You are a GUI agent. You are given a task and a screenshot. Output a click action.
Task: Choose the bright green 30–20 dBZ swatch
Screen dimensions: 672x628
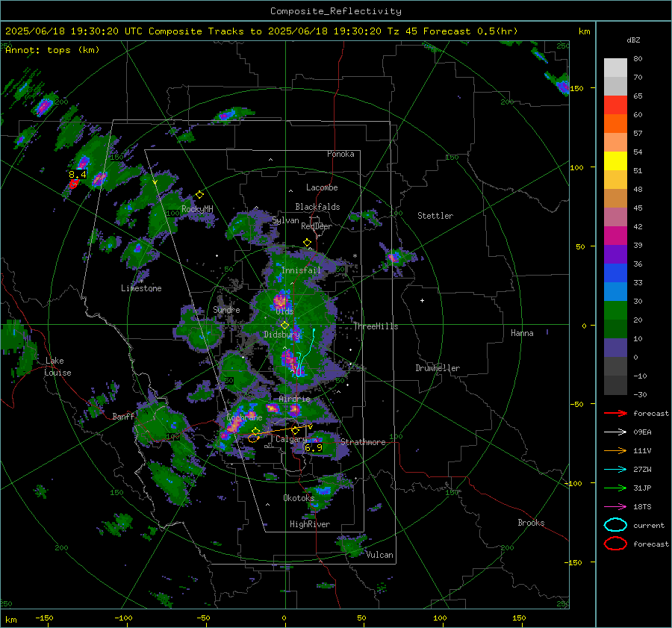615,311
